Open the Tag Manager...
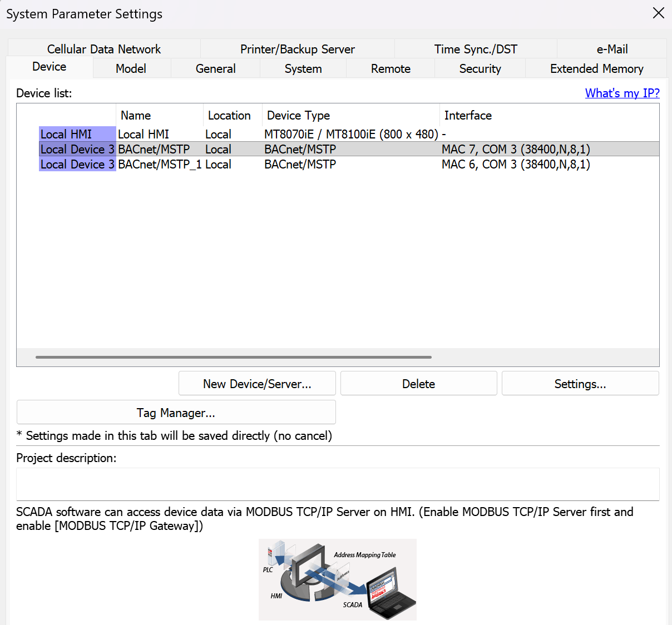Viewport: 672px width, 625px height. [x=176, y=413]
